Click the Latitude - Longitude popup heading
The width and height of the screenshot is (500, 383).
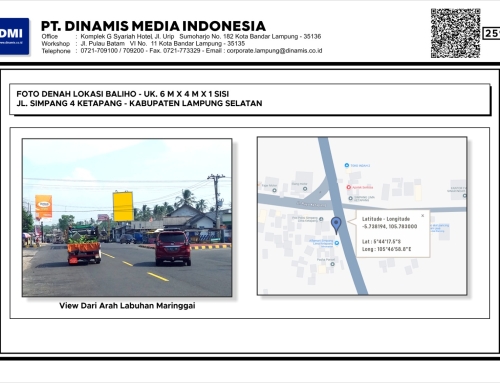click(386, 219)
